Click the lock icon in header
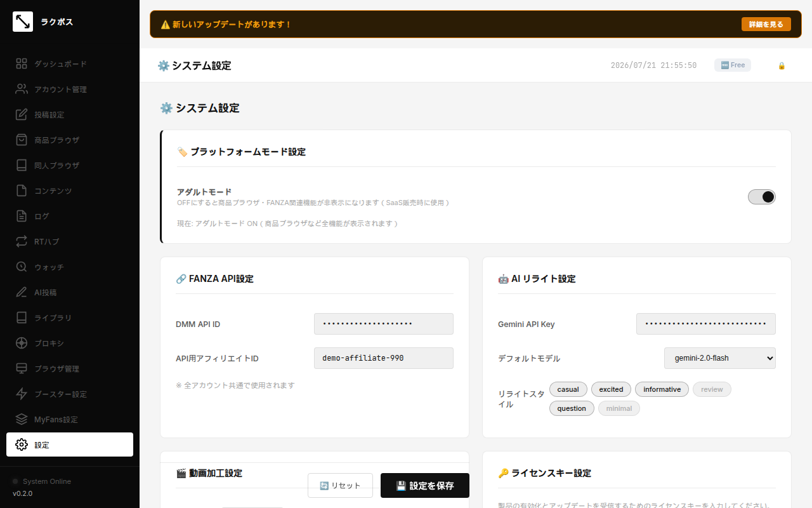Viewport: 812px width, 508px height. click(x=782, y=65)
